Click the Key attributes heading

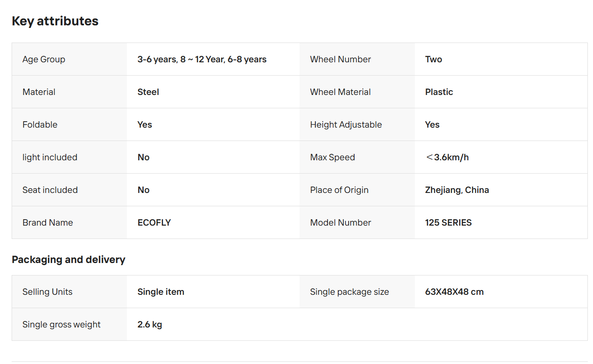(x=55, y=21)
